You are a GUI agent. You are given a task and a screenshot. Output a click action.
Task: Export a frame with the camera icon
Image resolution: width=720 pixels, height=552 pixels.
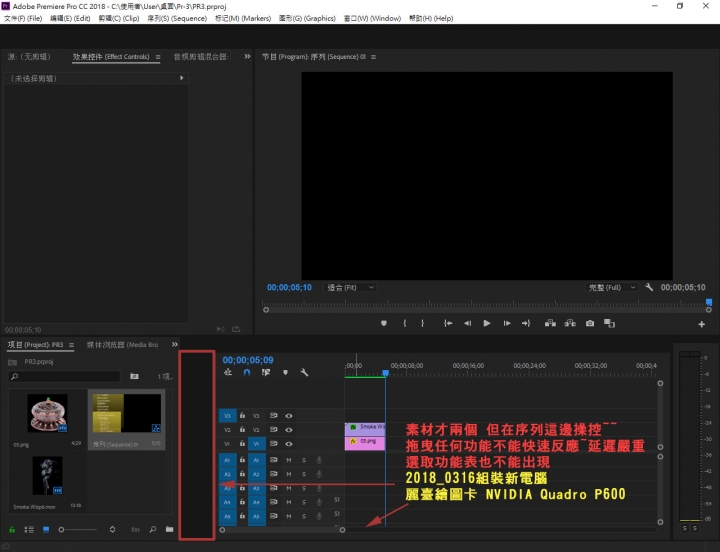point(590,323)
